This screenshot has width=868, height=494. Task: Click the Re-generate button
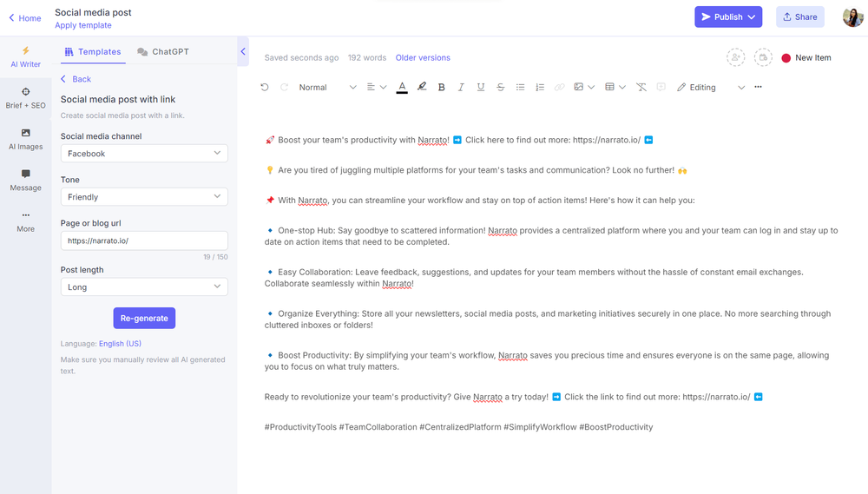[144, 318]
